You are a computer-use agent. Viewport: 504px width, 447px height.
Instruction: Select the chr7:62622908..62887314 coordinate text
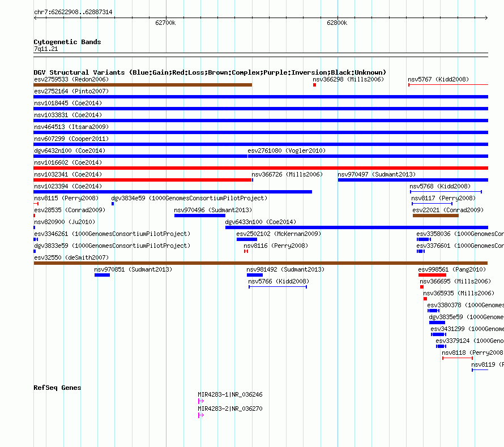[73, 12]
